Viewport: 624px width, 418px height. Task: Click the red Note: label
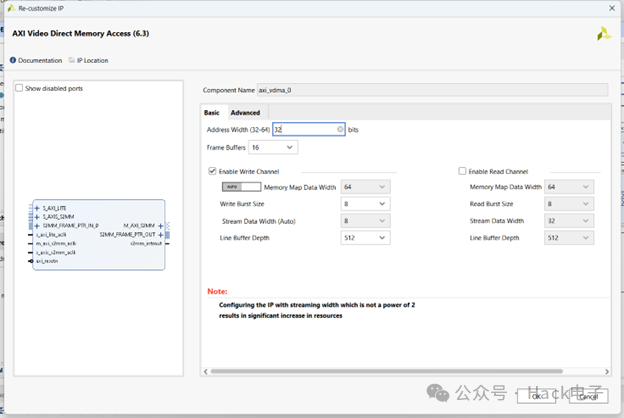(217, 291)
